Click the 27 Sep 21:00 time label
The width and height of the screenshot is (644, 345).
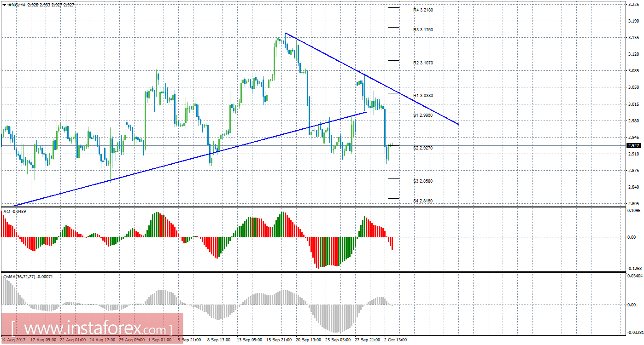367,340
